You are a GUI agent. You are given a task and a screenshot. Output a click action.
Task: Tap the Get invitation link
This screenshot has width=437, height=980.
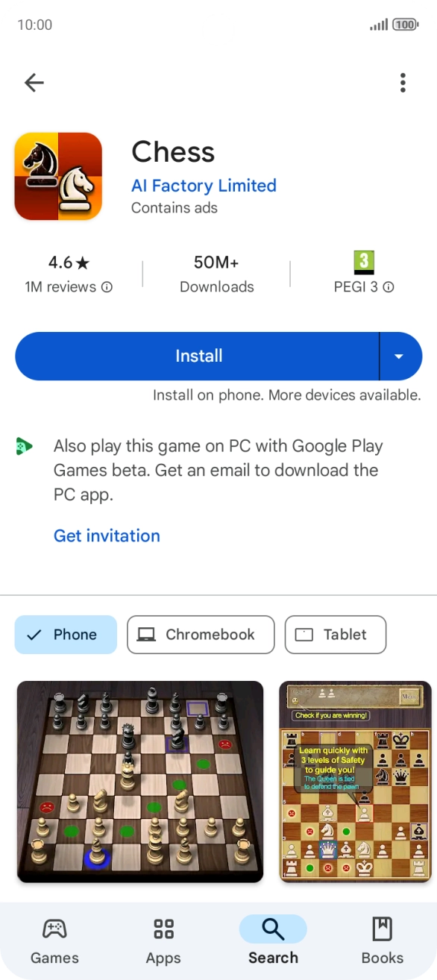(x=107, y=535)
